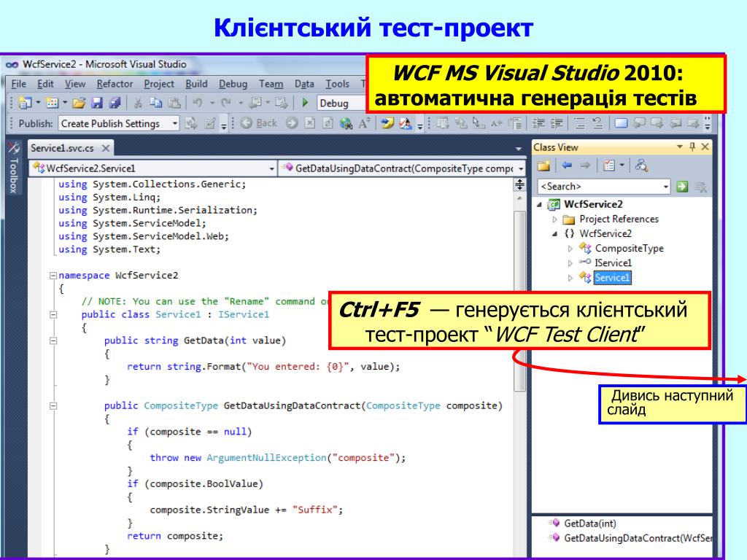Open the GetDataUsingDataContract members dropdown
The image size is (747, 560).
coord(521,168)
